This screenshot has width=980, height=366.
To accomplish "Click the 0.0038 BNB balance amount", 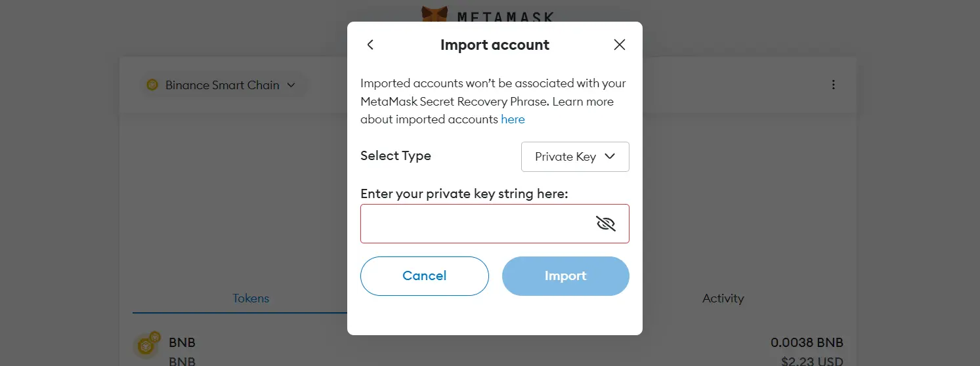I will click(x=807, y=342).
